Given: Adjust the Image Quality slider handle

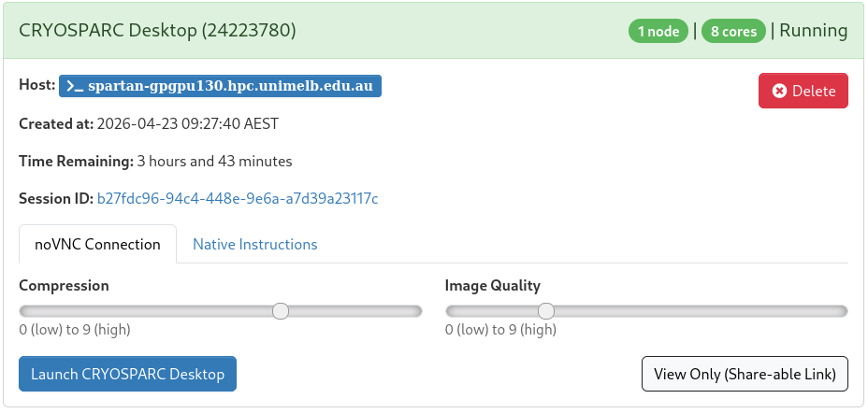Looking at the screenshot, I should 546,311.
